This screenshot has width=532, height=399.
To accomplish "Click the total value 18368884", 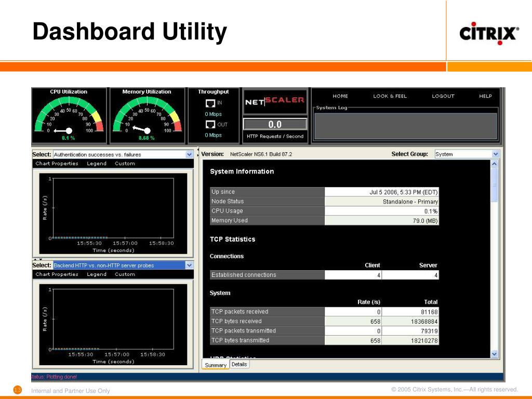I will coord(424,321).
